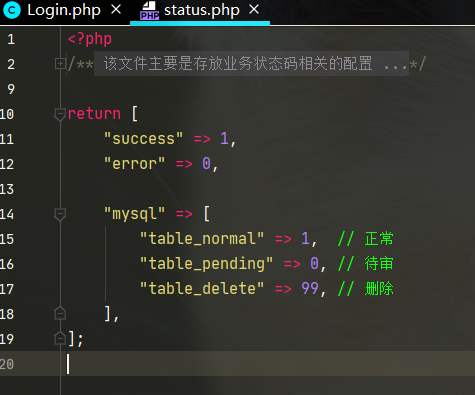475x395 pixels.
Task: Switch to the Login.php tab
Action: (63, 11)
